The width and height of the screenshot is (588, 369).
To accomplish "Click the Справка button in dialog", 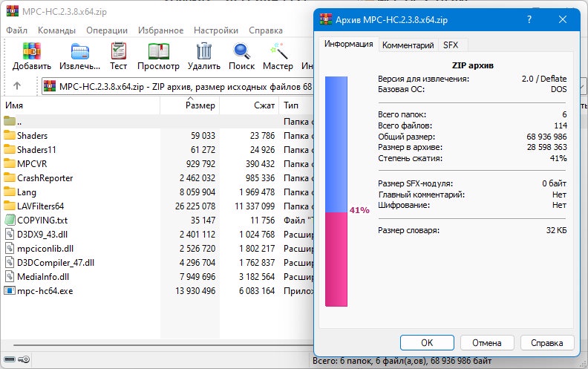I will tap(546, 343).
